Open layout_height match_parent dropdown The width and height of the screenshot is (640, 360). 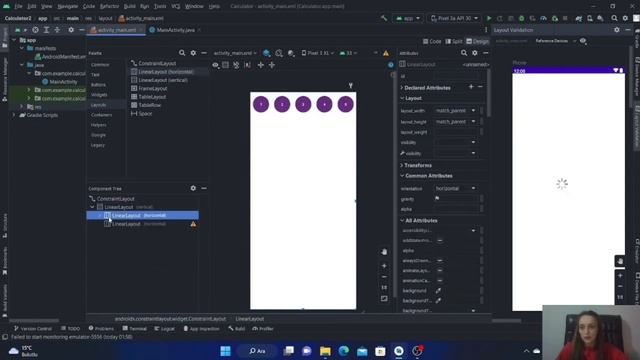pyautogui.click(x=456, y=122)
